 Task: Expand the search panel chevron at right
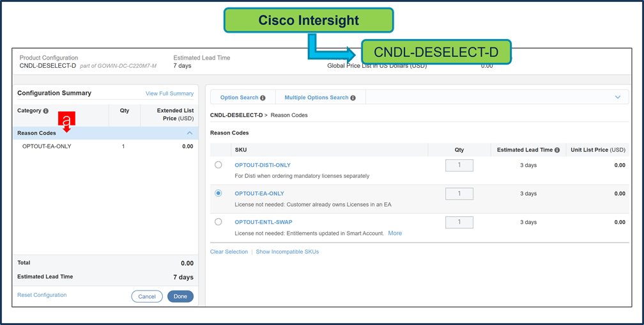click(x=617, y=97)
